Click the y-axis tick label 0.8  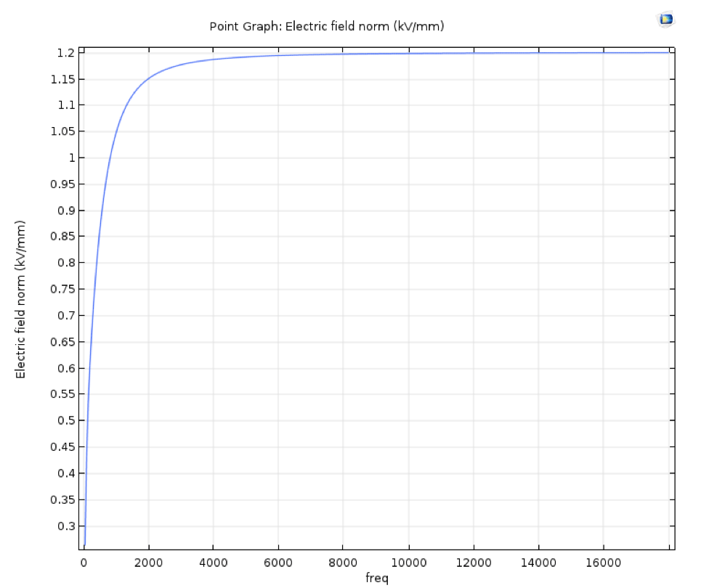66,263
